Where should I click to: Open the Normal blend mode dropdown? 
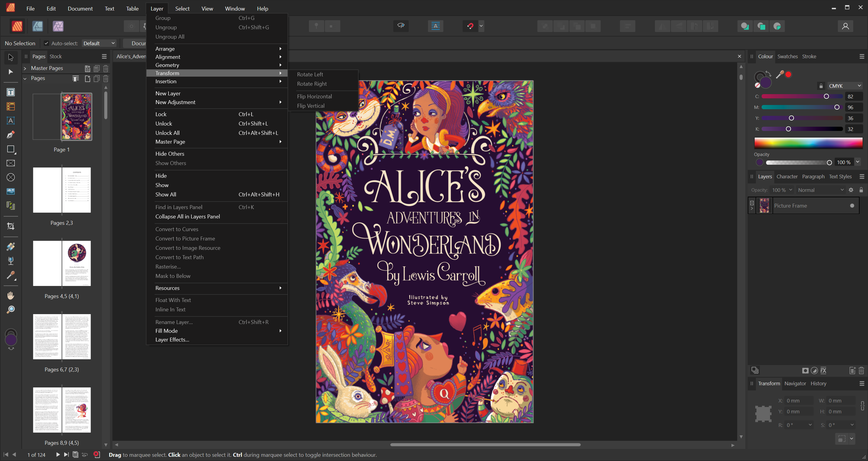[820, 190]
